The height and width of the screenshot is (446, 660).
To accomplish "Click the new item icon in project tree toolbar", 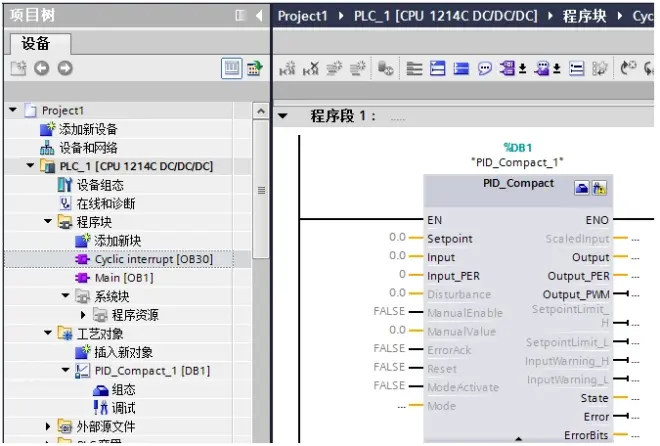I will pos(18,68).
